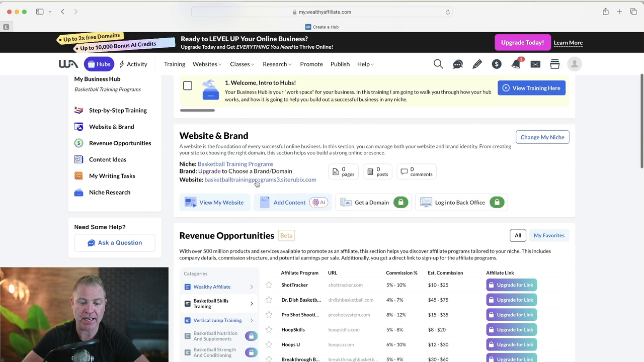
Task: Open Website & Brand in sidebar
Action: [111, 127]
